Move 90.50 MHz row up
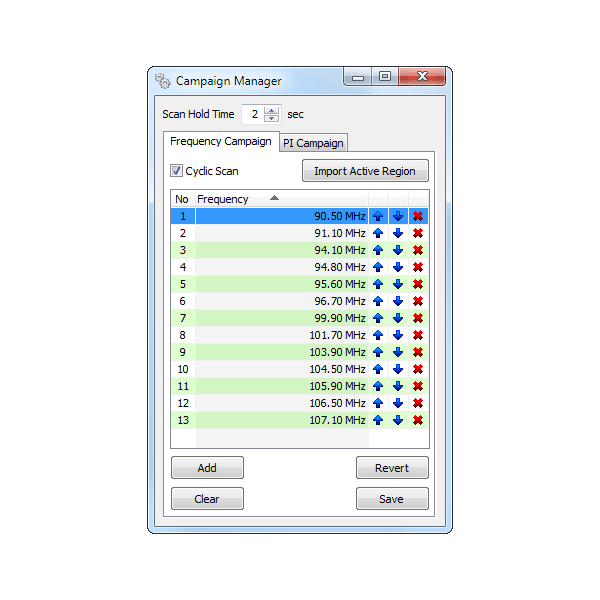 point(378,216)
